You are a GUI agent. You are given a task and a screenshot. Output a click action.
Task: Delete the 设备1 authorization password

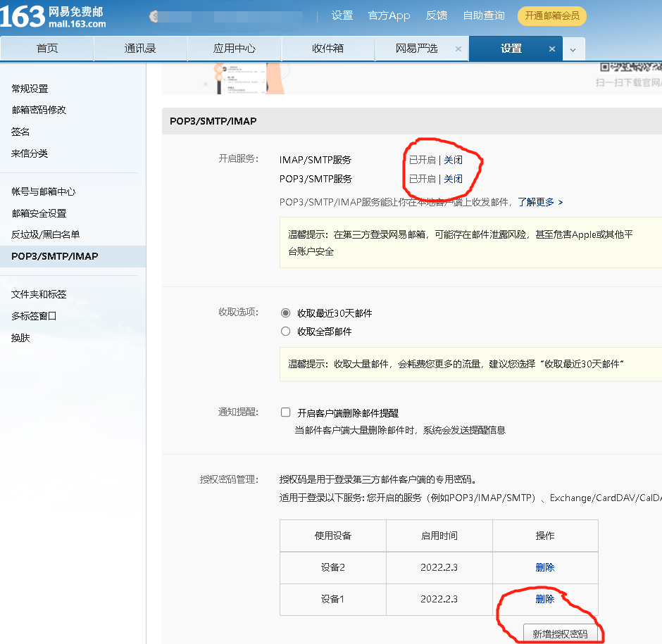coord(545,599)
